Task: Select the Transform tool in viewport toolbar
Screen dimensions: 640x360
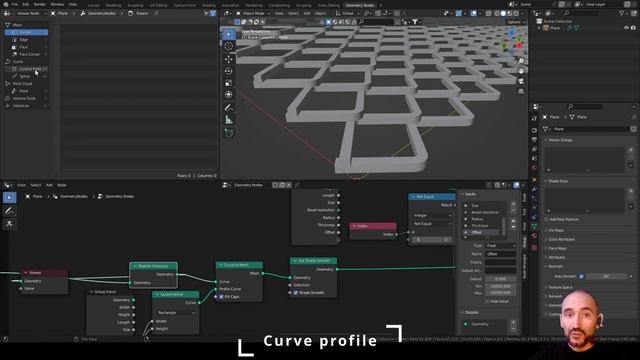Action: (x=229, y=95)
